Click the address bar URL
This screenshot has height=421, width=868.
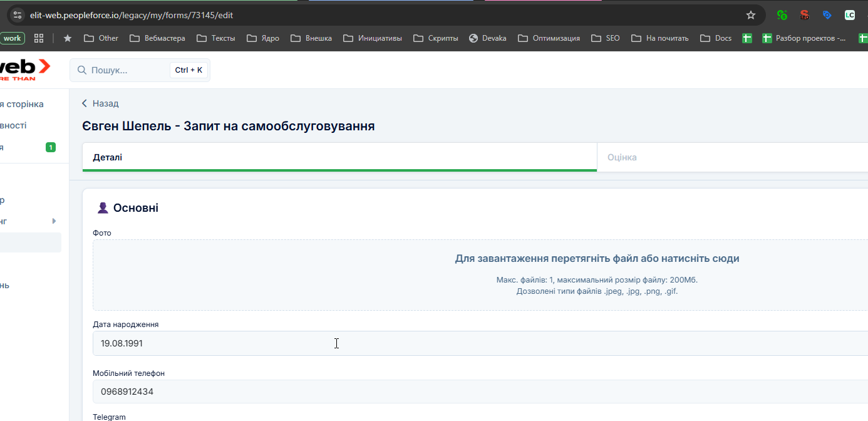pos(132,15)
